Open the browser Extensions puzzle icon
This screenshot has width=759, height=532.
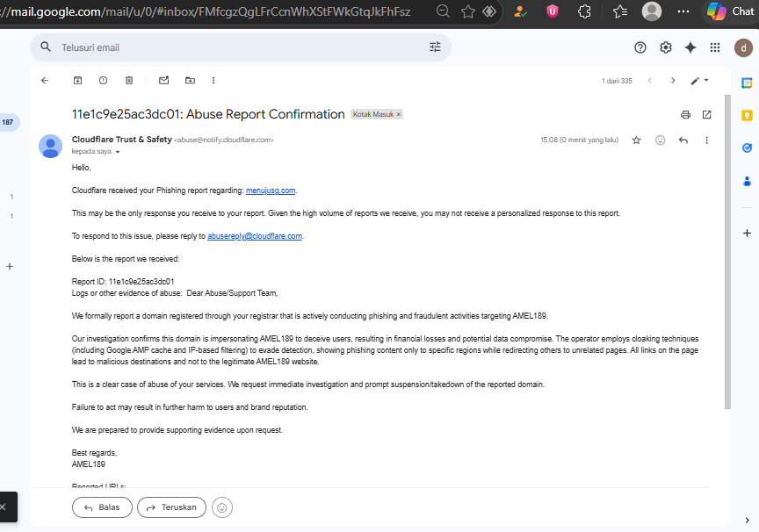point(584,11)
